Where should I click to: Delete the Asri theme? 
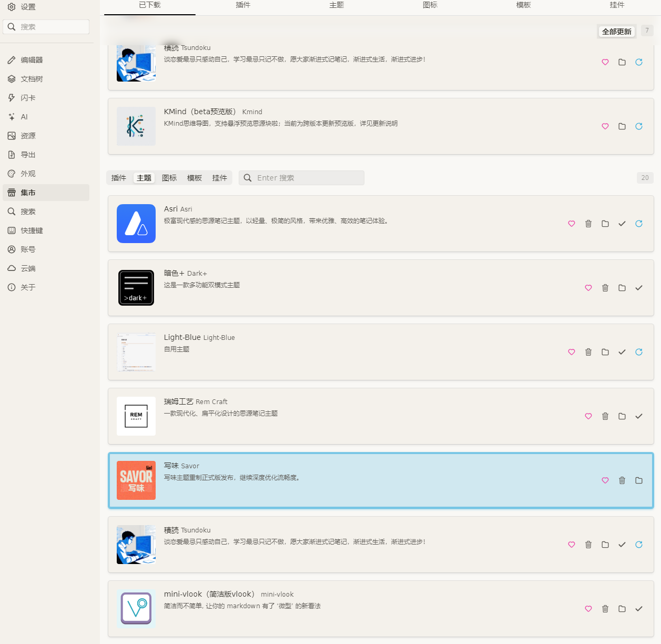tap(588, 224)
